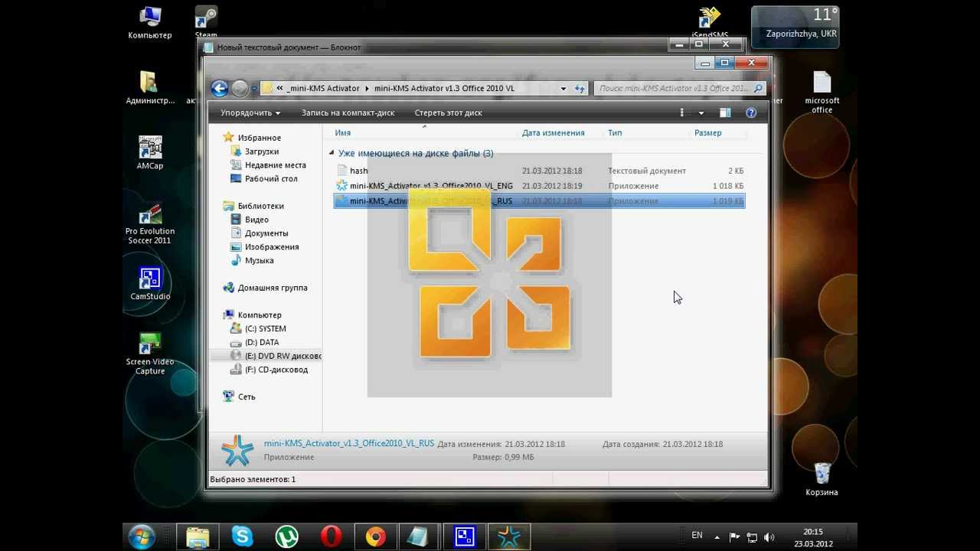
Task: Select mini-KMS_Activator RUS file row
Action: tap(539, 201)
